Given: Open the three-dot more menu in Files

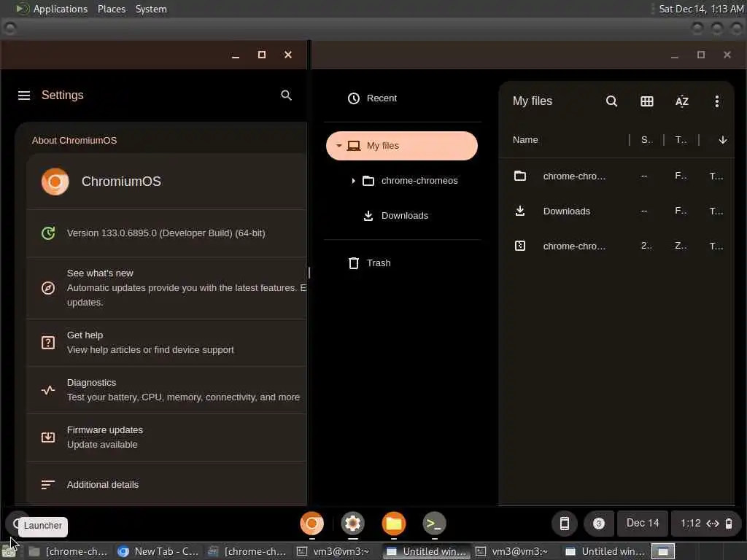Looking at the screenshot, I should pos(716,101).
